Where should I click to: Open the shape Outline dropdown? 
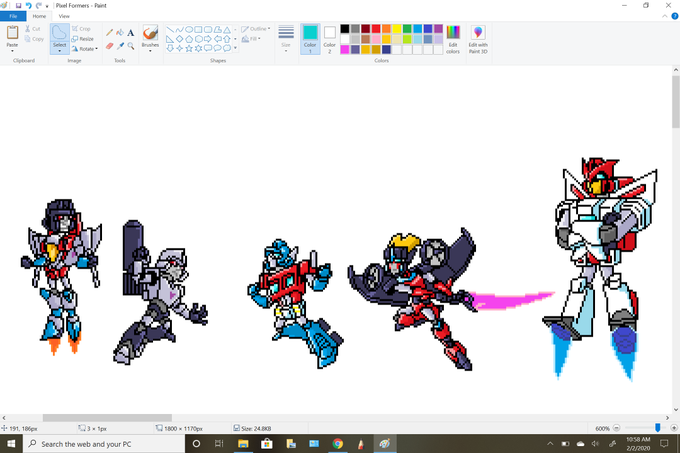256,29
